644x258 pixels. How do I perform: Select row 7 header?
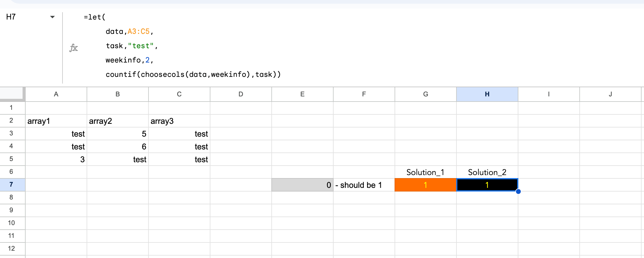(11, 185)
